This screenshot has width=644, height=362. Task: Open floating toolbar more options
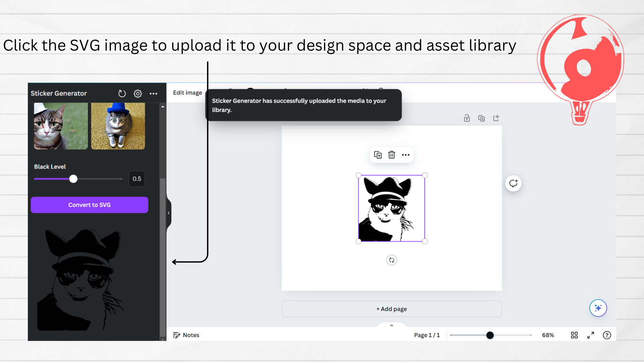[x=406, y=155]
